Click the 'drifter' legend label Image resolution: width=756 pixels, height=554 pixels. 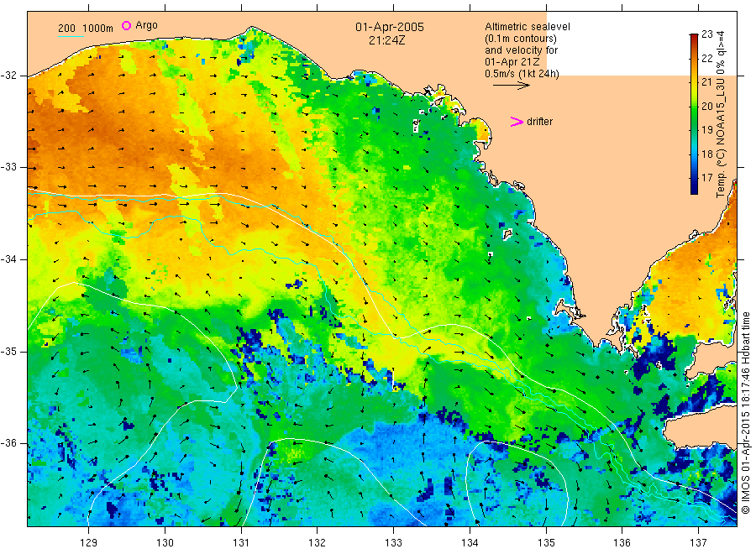(539, 122)
